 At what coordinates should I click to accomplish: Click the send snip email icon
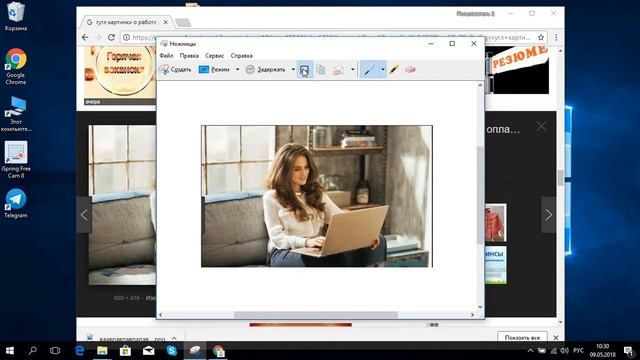(x=338, y=70)
